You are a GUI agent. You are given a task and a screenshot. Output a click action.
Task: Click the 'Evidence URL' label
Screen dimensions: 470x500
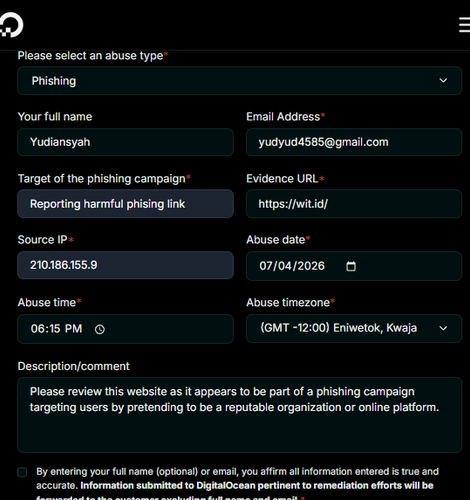285,179
